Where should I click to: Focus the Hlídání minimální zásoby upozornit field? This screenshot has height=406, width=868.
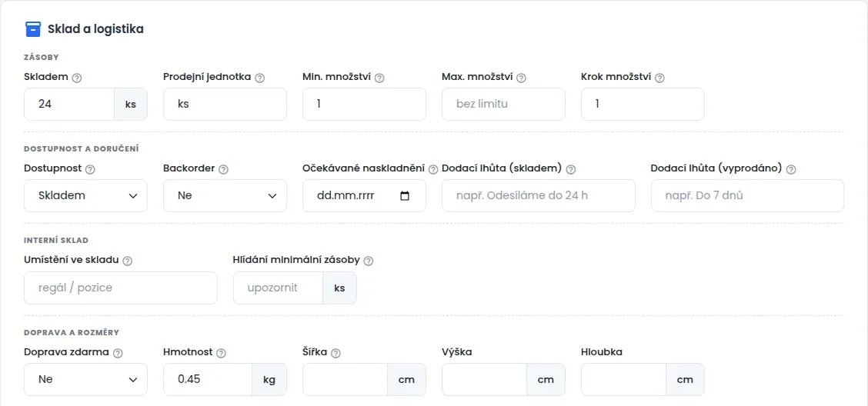tap(278, 288)
